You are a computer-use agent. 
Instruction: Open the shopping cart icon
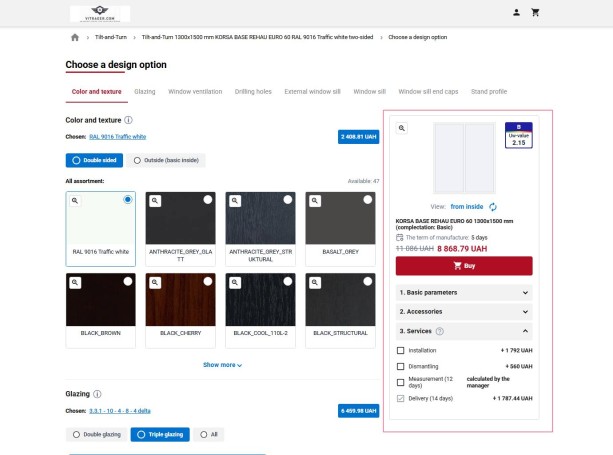pos(535,12)
